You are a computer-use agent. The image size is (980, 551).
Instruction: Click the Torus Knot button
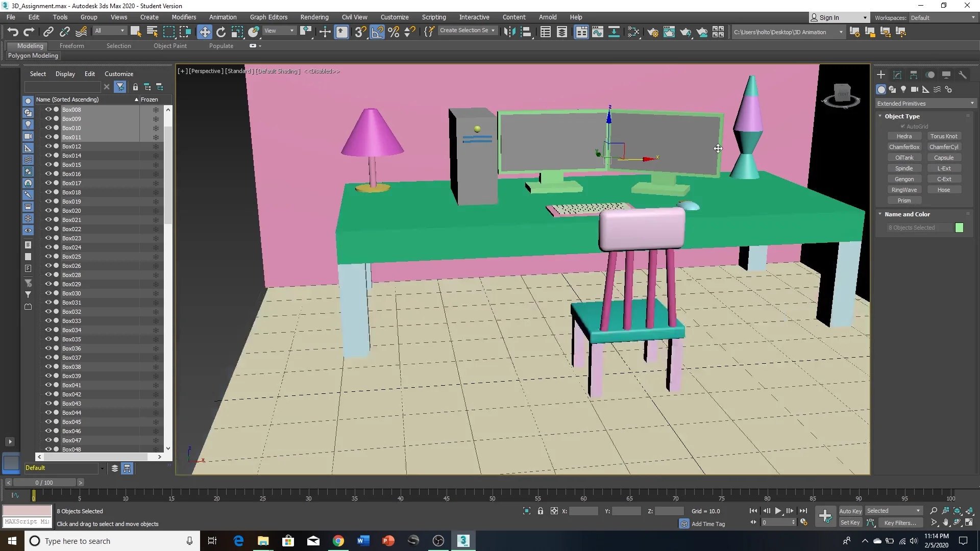click(943, 136)
